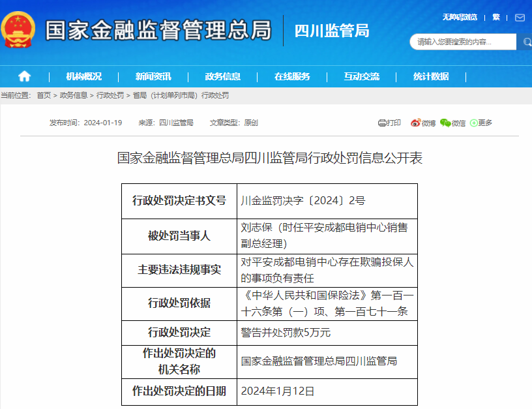Click the 国家金融监督管理总局 header title
The width and height of the screenshot is (532, 409).
coord(158,30)
